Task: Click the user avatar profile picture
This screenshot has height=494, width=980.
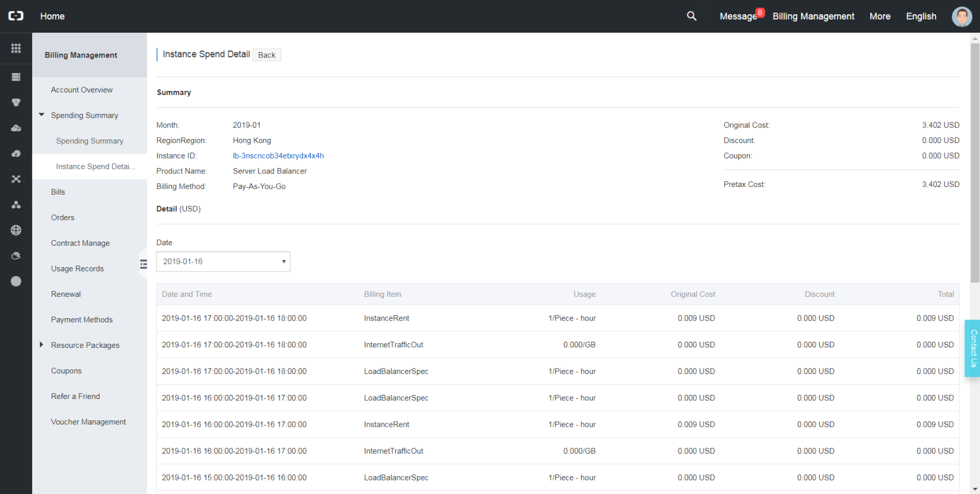Action: click(962, 17)
